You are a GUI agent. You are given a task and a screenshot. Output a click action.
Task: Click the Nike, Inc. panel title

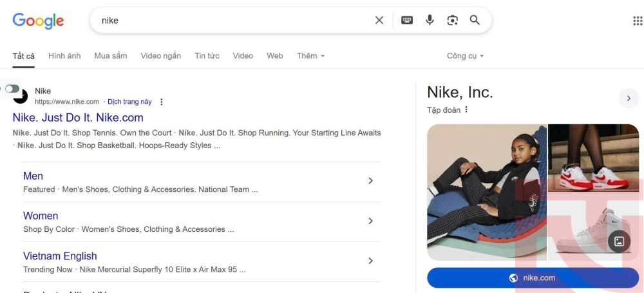(x=460, y=92)
